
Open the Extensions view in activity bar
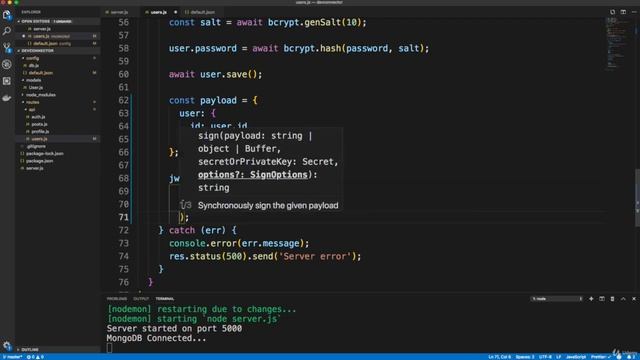(x=7, y=81)
